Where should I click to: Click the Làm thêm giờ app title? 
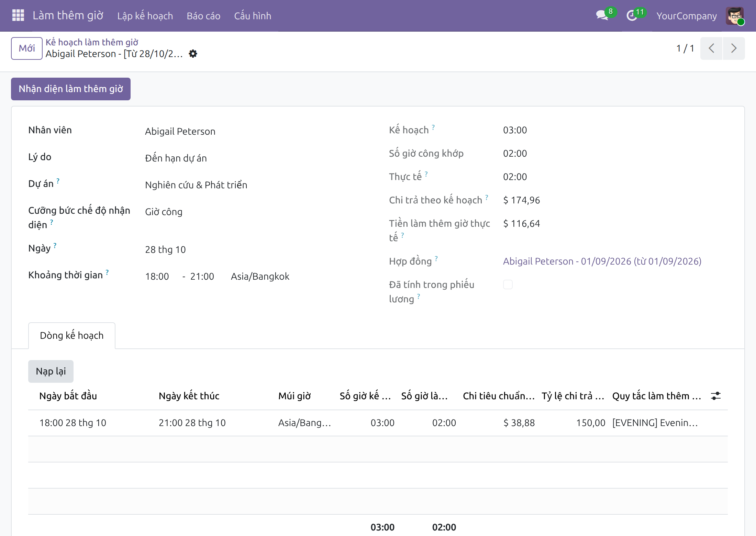click(68, 15)
